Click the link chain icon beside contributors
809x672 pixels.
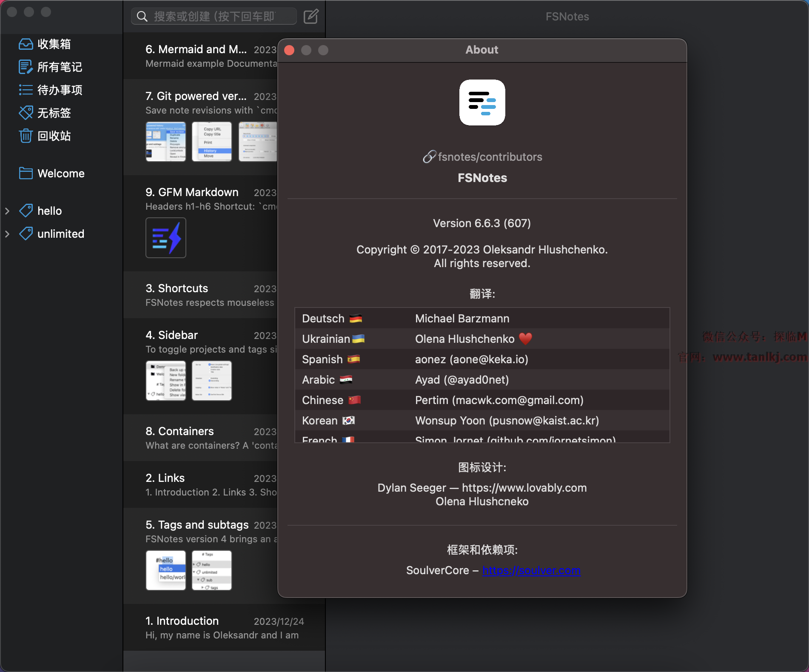[429, 157]
